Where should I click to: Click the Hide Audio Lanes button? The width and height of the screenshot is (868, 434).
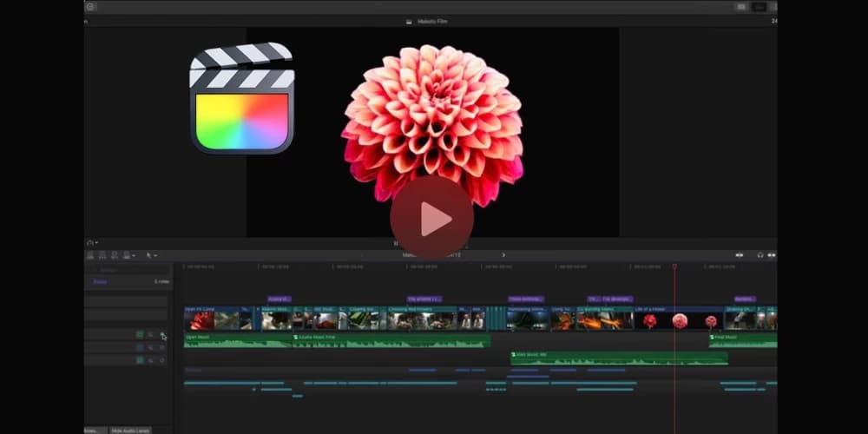(130, 430)
